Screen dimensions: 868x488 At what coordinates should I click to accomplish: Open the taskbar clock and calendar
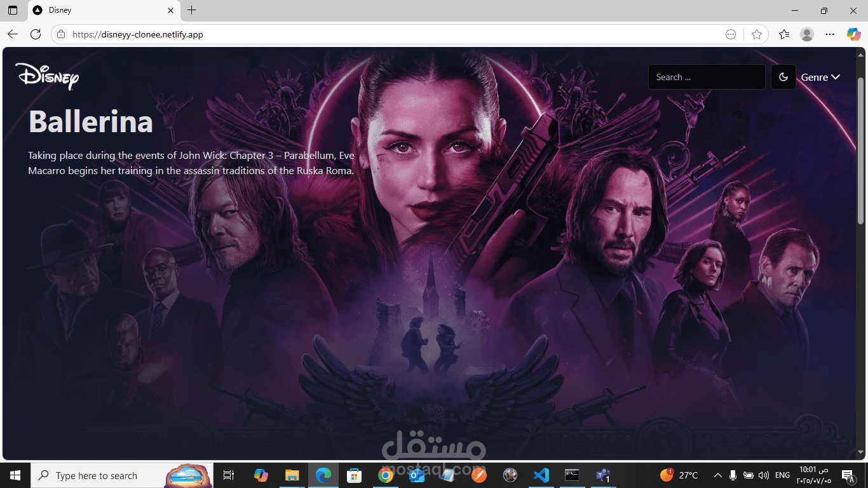[x=814, y=475]
